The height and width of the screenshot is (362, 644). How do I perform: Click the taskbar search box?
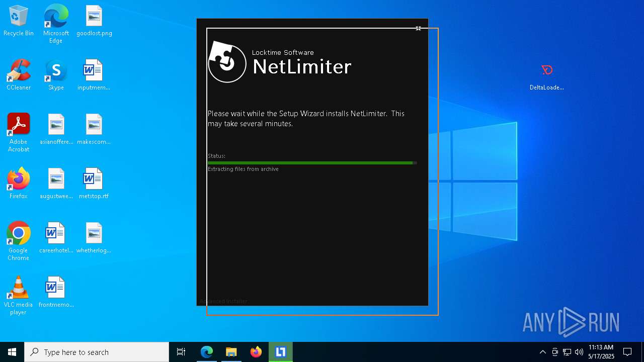(97, 352)
